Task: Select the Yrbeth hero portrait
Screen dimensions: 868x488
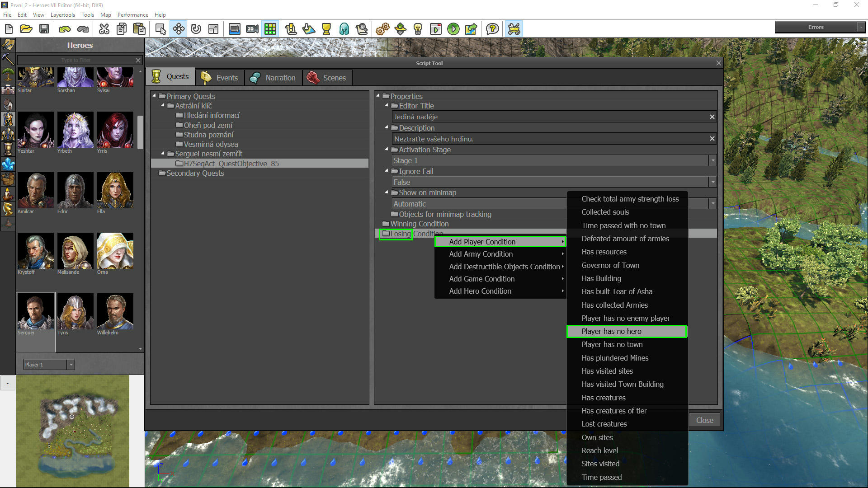Action: pos(75,130)
